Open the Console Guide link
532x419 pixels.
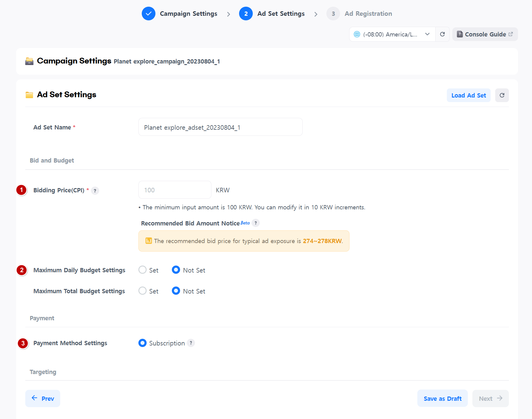pyautogui.click(x=485, y=34)
